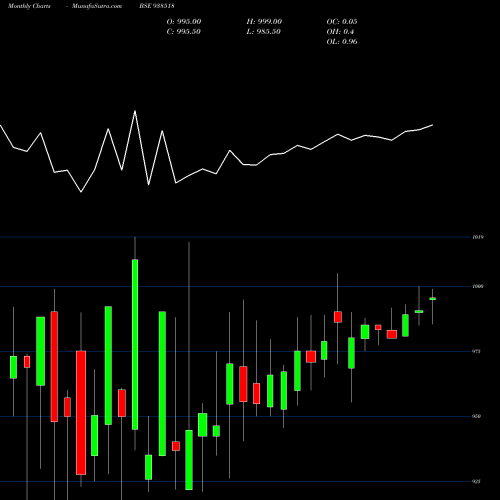
Task: Click the 1019 price axis label
Action: [x=478, y=237]
